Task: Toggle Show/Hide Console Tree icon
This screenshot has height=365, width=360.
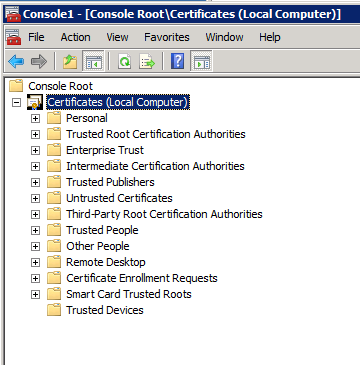Action: click(93, 62)
